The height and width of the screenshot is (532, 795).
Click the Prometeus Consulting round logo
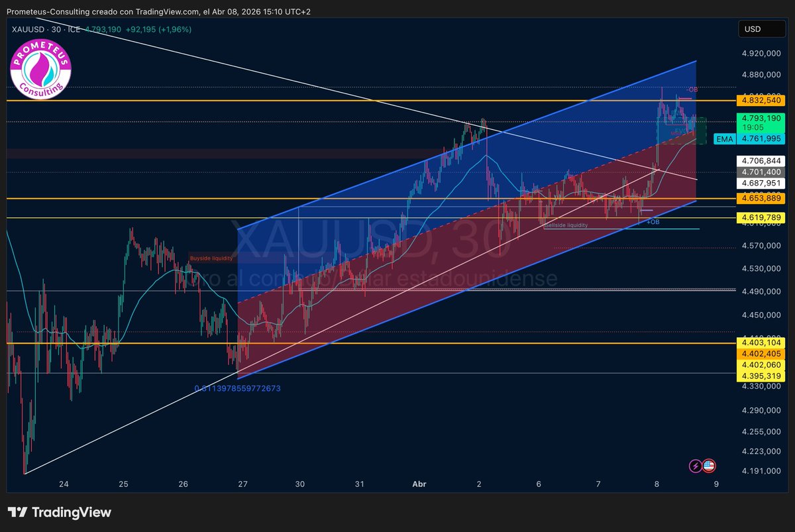click(41, 69)
